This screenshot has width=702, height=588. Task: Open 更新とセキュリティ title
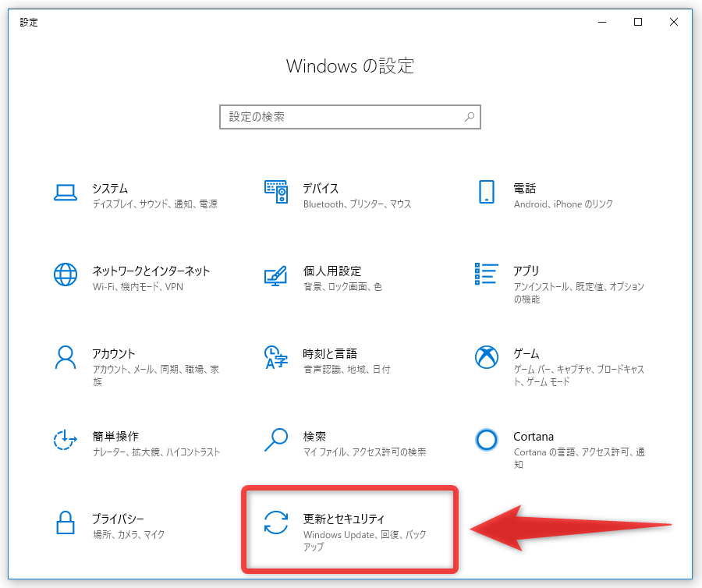[344, 519]
